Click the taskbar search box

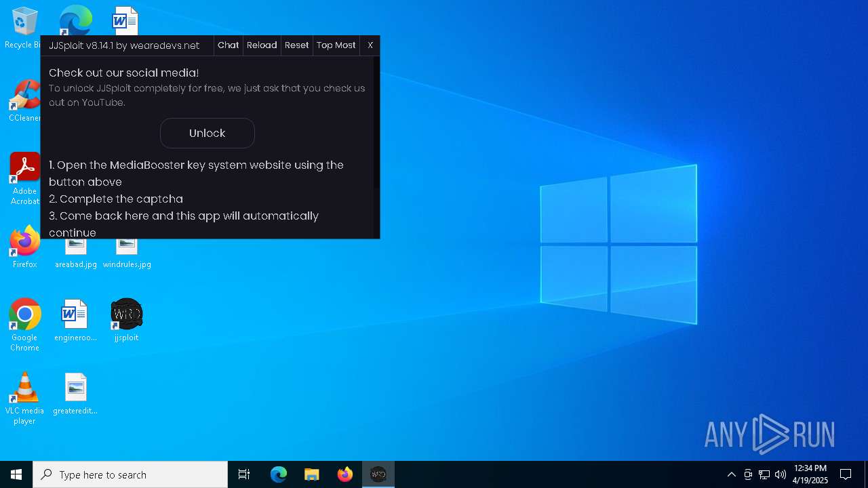coord(130,474)
